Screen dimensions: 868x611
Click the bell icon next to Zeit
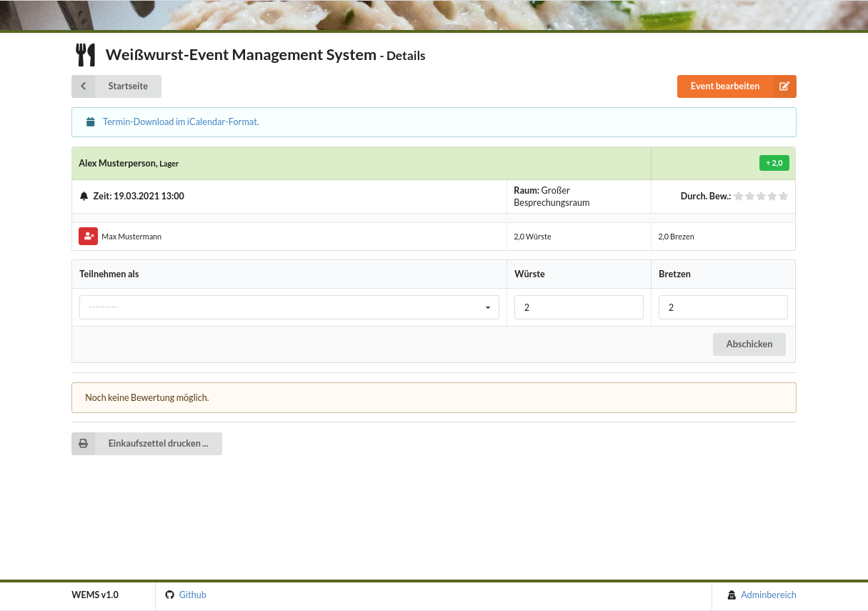tap(84, 196)
